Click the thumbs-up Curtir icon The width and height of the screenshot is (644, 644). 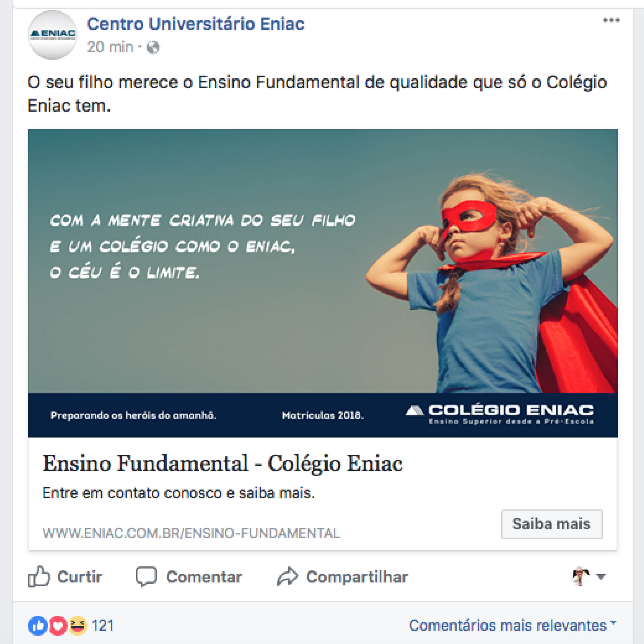[x=39, y=576]
